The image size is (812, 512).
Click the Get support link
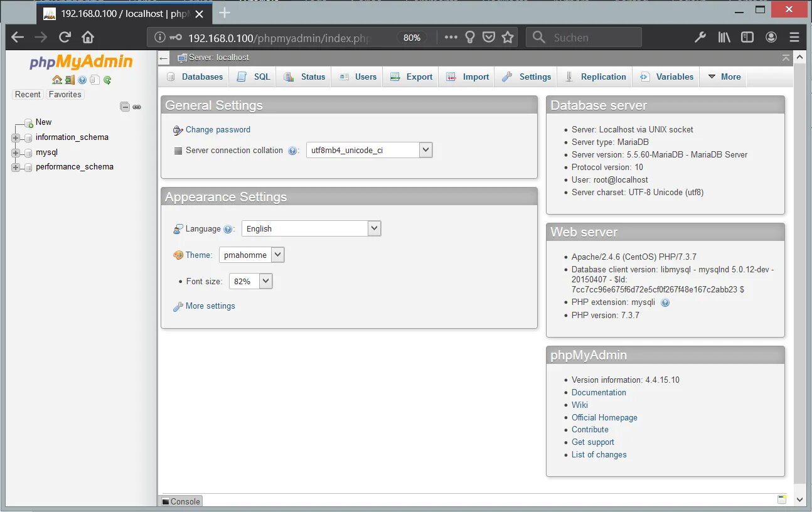pyautogui.click(x=593, y=442)
